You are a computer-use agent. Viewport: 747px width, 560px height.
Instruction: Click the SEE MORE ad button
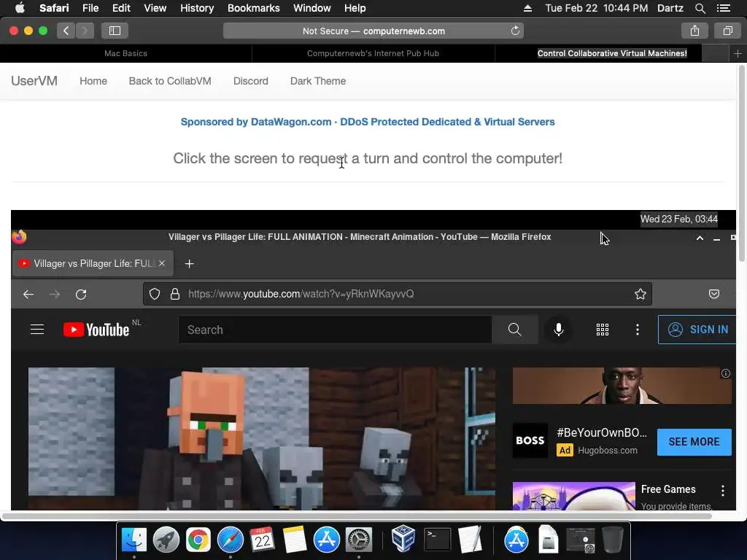coord(694,442)
